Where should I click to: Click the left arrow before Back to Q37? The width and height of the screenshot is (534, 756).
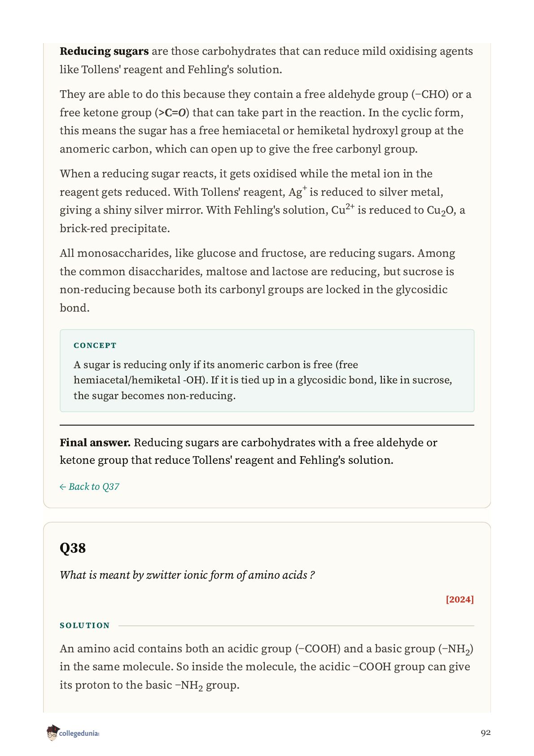pyautogui.click(x=63, y=487)
